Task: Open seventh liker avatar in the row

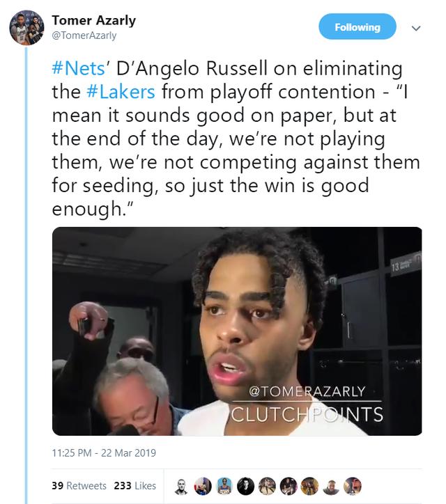Action: [309, 486]
